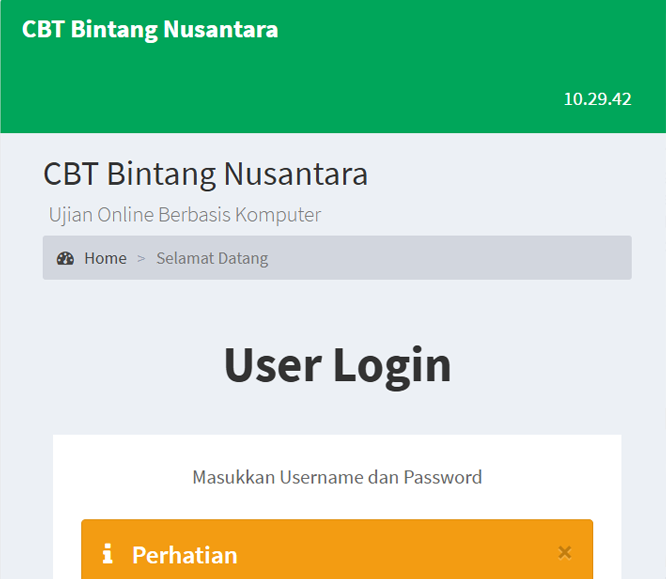The image size is (666, 579).
Task: Select the Selamat Datang breadcrumb item
Action: (212, 258)
